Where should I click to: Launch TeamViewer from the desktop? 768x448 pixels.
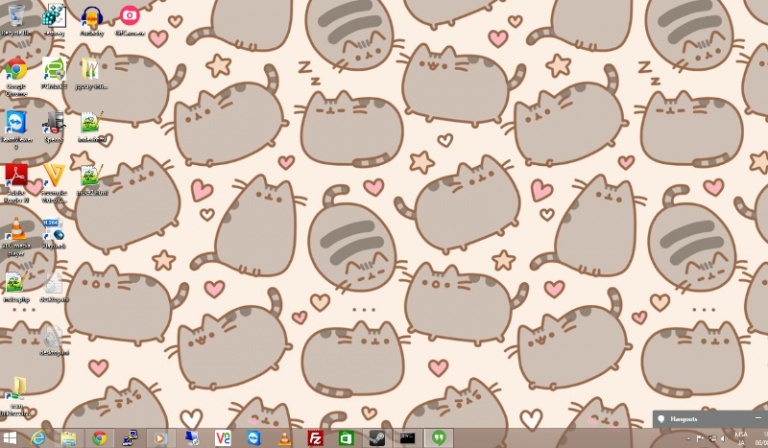click(16, 123)
